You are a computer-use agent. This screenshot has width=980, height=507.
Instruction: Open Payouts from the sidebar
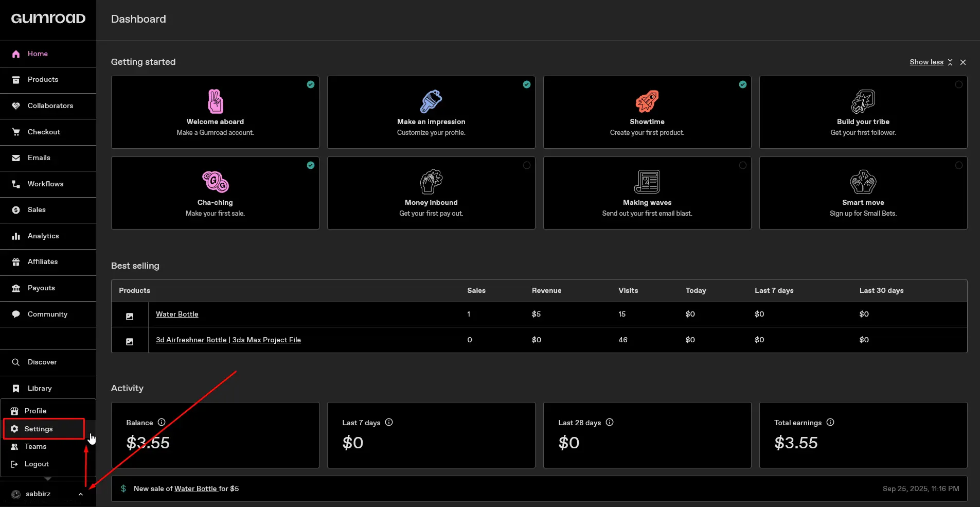tap(48, 288)
